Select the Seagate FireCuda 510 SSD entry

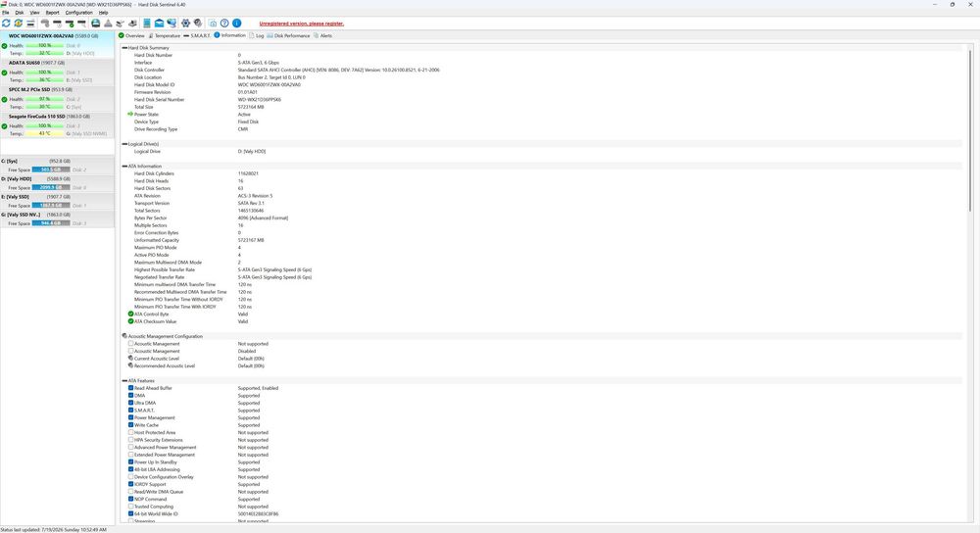point(58,125)
